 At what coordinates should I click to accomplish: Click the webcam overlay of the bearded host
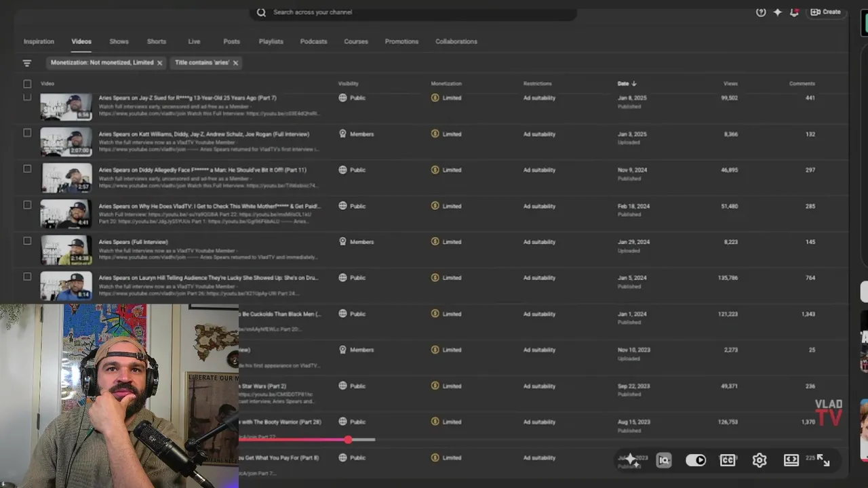119,396
